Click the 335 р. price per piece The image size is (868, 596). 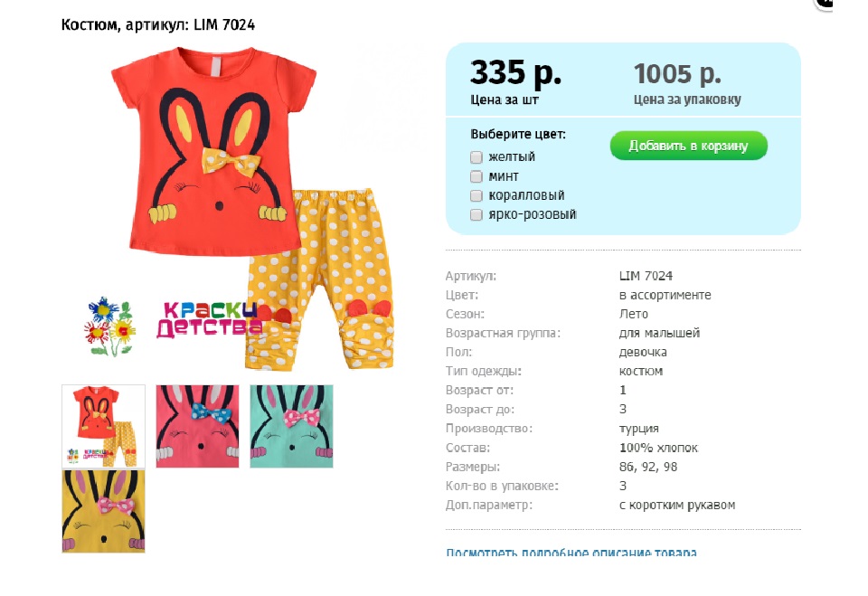coord(515,73)
